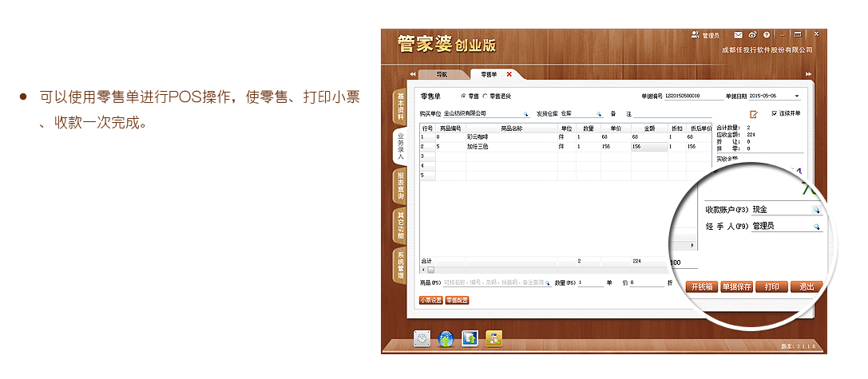Select the 加任三色 product cell

click(512, 147)
